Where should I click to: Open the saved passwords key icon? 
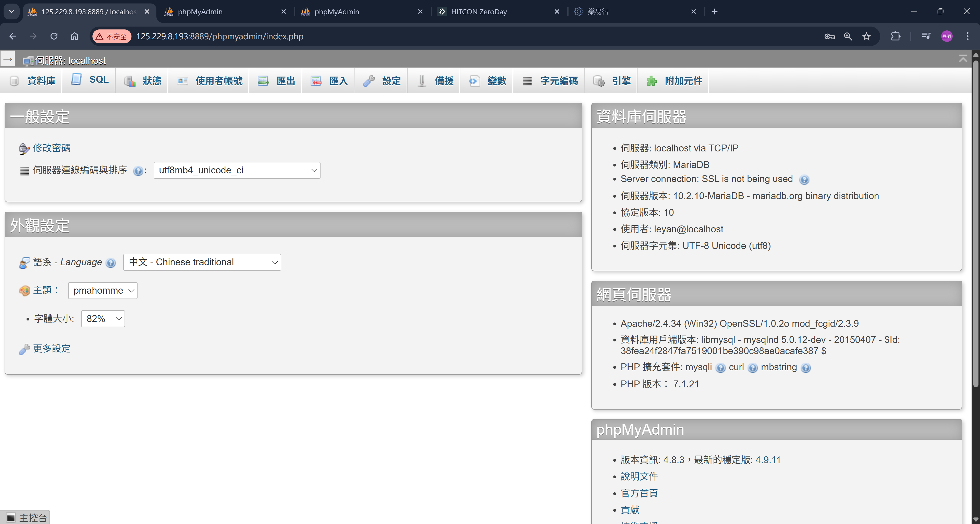click(829, 36)
